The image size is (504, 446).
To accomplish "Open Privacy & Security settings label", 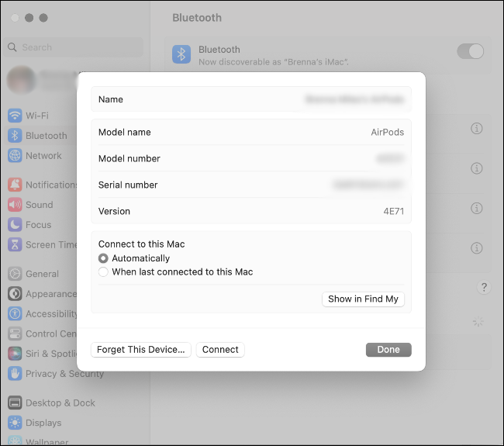I will click(65, 374).
